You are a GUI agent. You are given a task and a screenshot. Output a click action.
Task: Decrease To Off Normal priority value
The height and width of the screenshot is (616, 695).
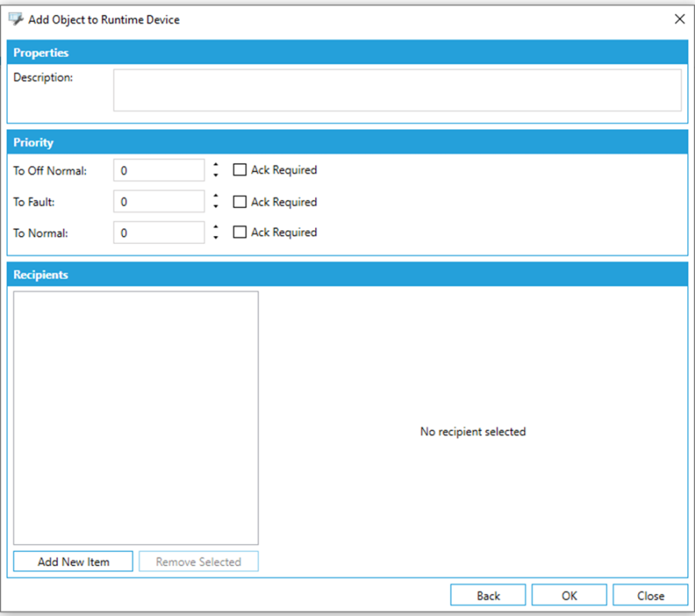point(216,176)
